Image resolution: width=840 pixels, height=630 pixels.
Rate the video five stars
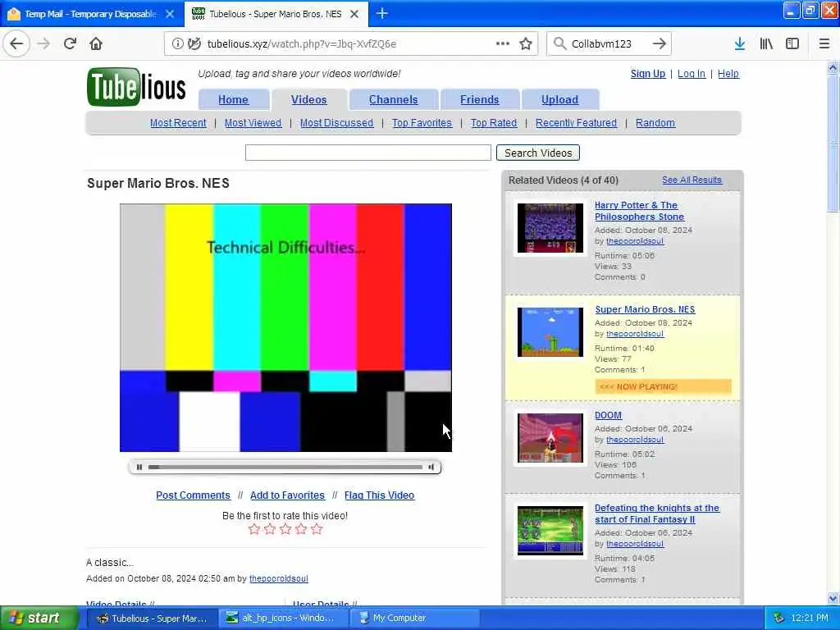[317, 529]
